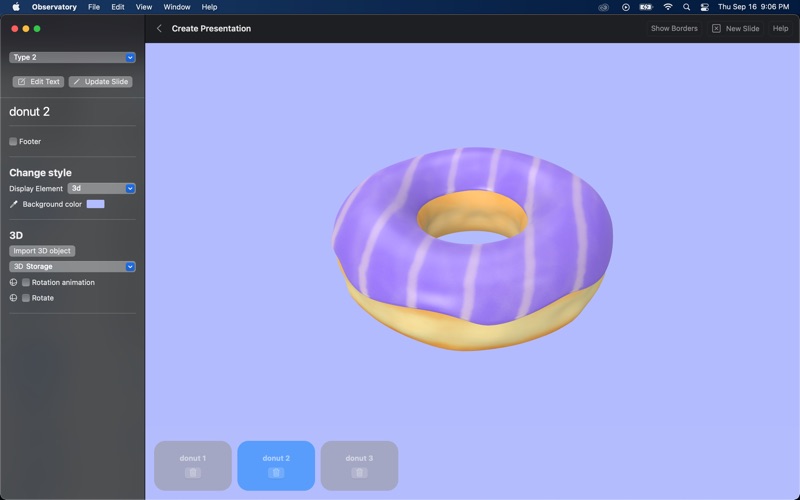Click the 3D donut model in the slide

[x=472, y=248]
